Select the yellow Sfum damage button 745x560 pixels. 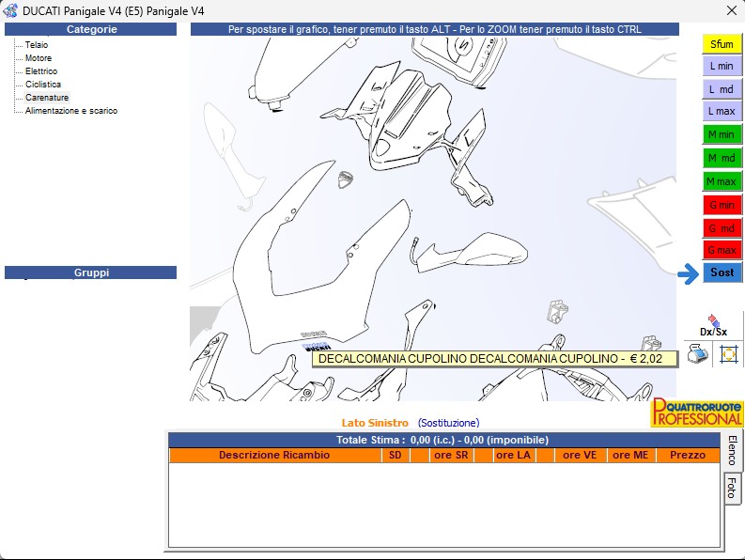click(722, 44)
